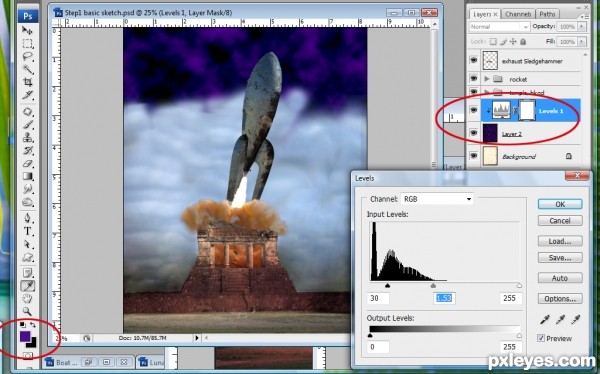Switch to the Paths tab
Image resolution: width=600 pixels, height=374 pixels.
click(547, 14)
